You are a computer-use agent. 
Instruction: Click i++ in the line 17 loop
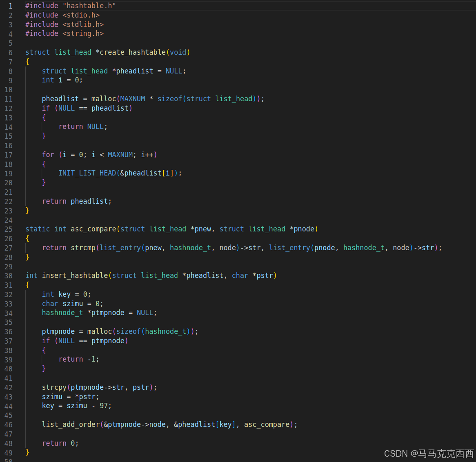tap(147, 155)
